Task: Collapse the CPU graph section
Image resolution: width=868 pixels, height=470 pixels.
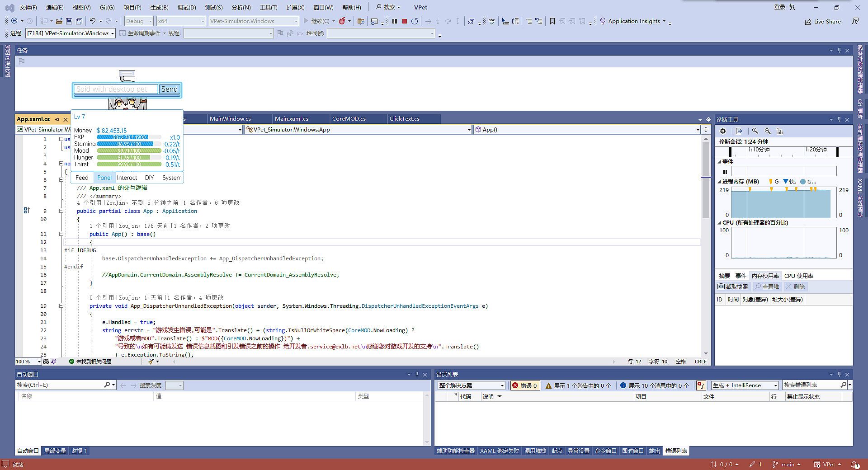Action: click(x=719, y=223)
